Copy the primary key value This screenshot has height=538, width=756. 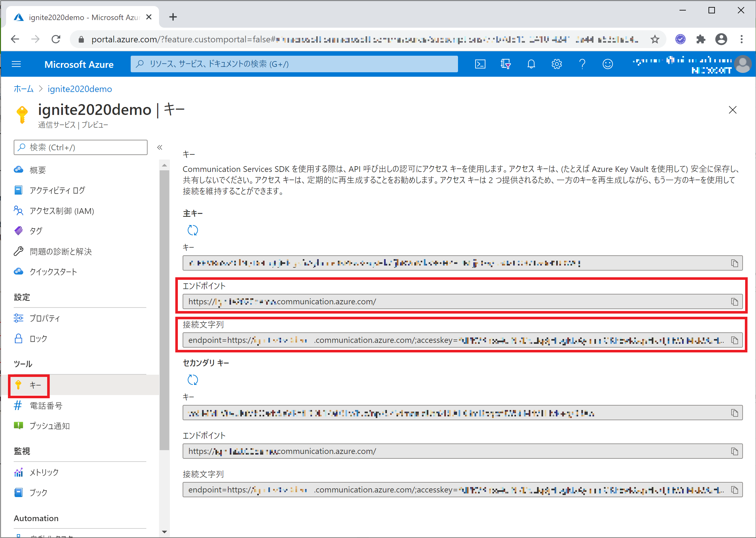click(x=734, y=263)
